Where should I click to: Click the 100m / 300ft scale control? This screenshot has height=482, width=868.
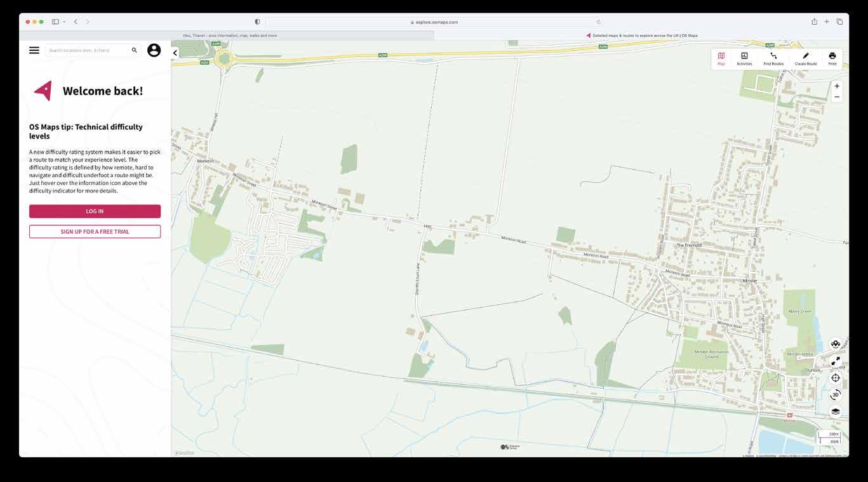[x=829, y=438]
